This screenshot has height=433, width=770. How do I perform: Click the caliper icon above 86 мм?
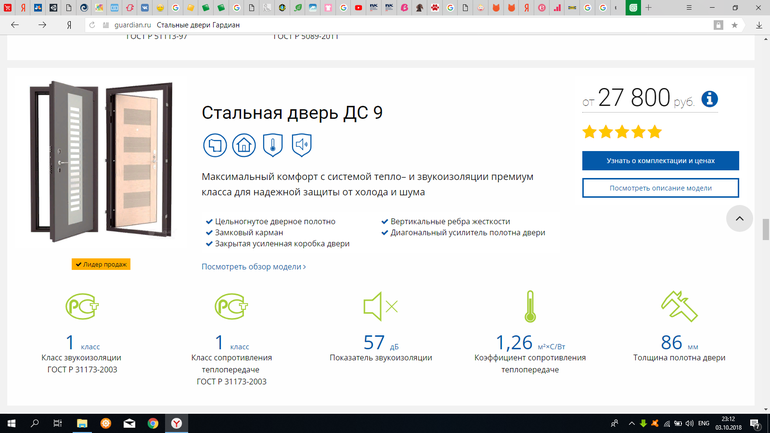coord(679,306)
